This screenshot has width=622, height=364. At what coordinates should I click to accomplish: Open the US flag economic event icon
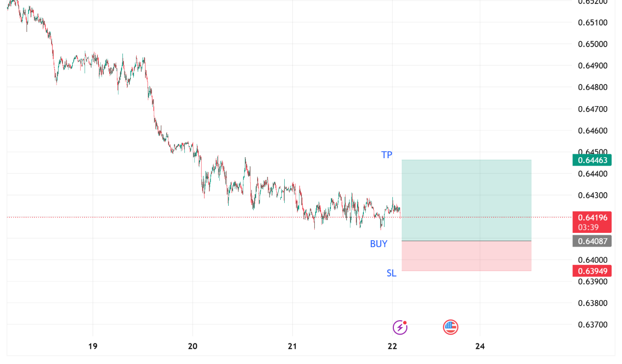coord(450,327)
